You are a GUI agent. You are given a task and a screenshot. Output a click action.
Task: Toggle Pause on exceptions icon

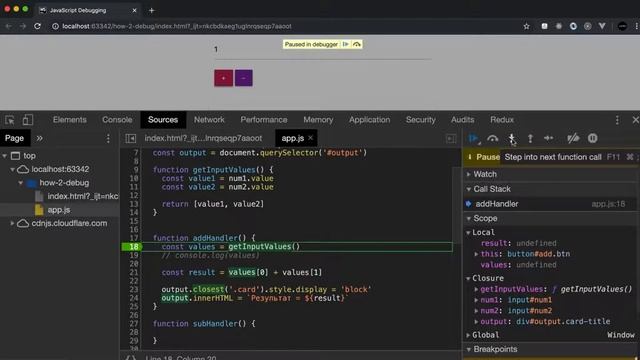point(593,138)
